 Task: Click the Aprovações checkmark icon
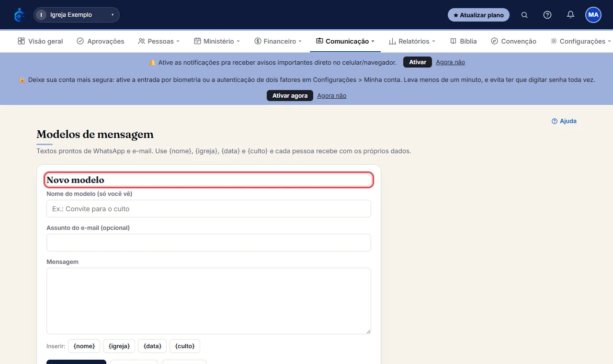pos(80,41)
